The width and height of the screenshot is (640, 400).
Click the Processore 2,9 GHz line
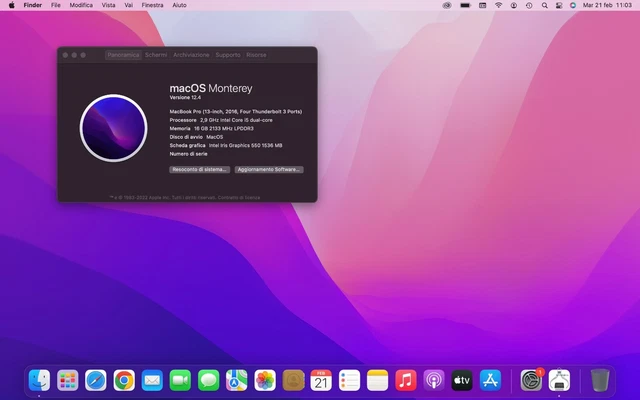pos(221,120)
